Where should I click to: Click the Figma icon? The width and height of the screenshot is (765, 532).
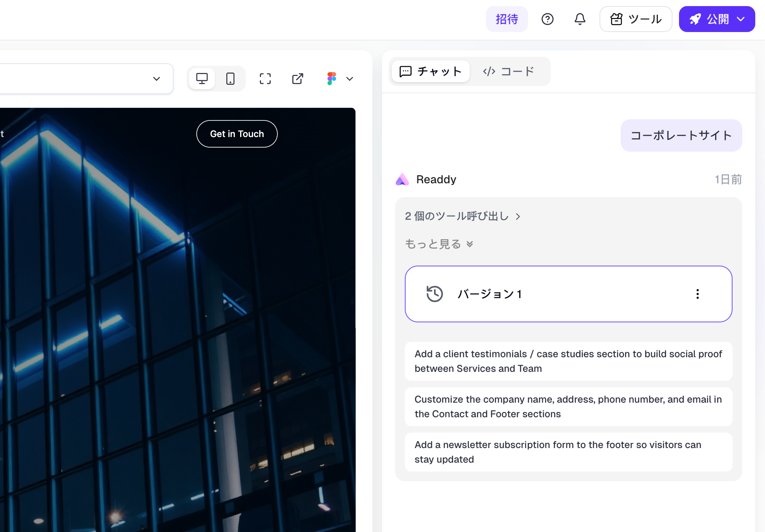click(332, 79)
